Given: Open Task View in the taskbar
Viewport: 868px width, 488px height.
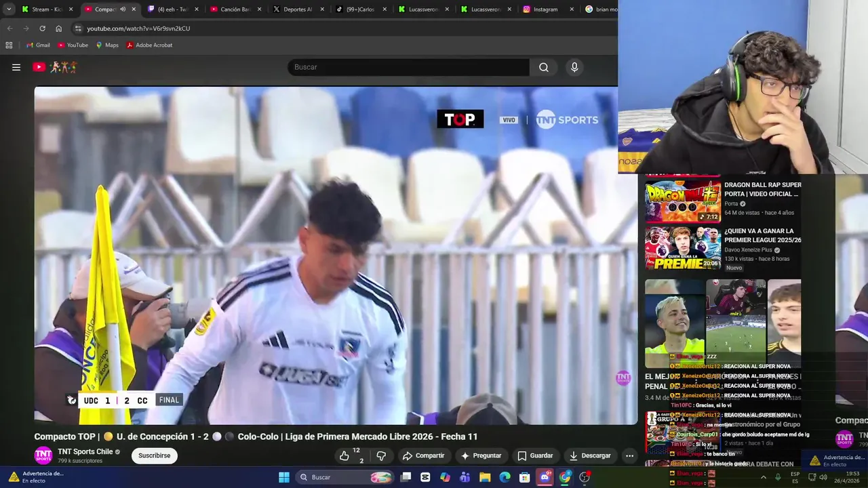Looking at the screenshot, I should click(406, 477).
